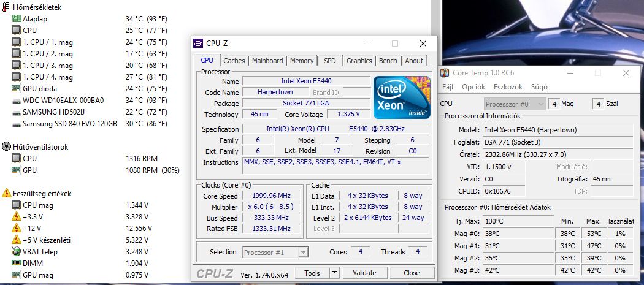Click the Core Voltage value 1.376 V
Viewport: 644px width, 285px height.
click(348, 114)
